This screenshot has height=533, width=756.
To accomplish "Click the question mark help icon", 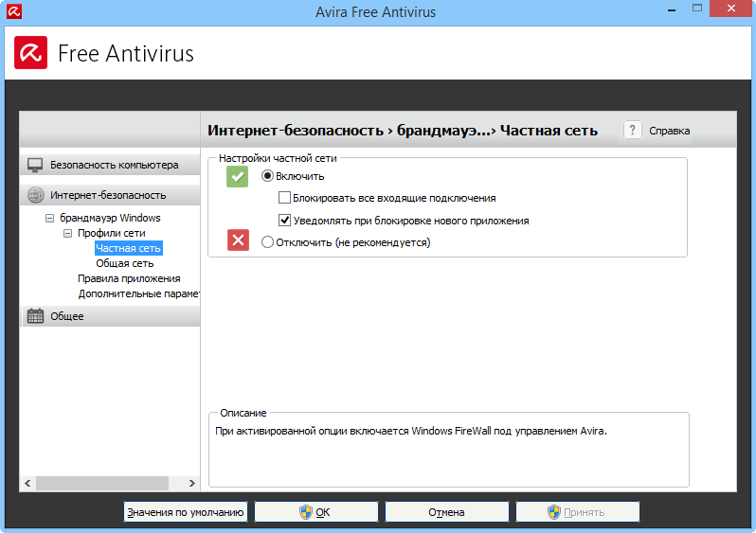I will point(633,130).
